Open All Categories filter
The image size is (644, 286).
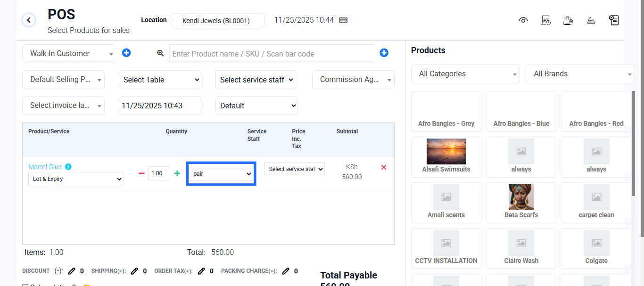(x=466, y=74)
